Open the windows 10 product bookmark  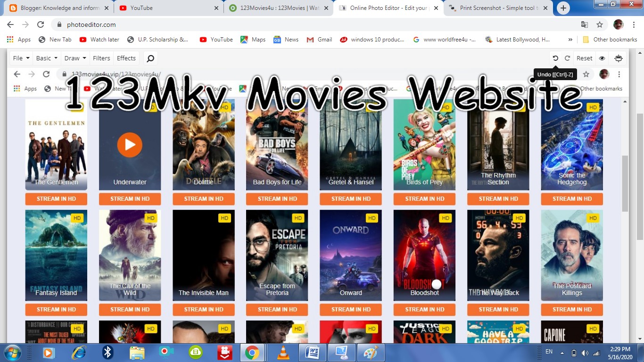tap(372, 40)
